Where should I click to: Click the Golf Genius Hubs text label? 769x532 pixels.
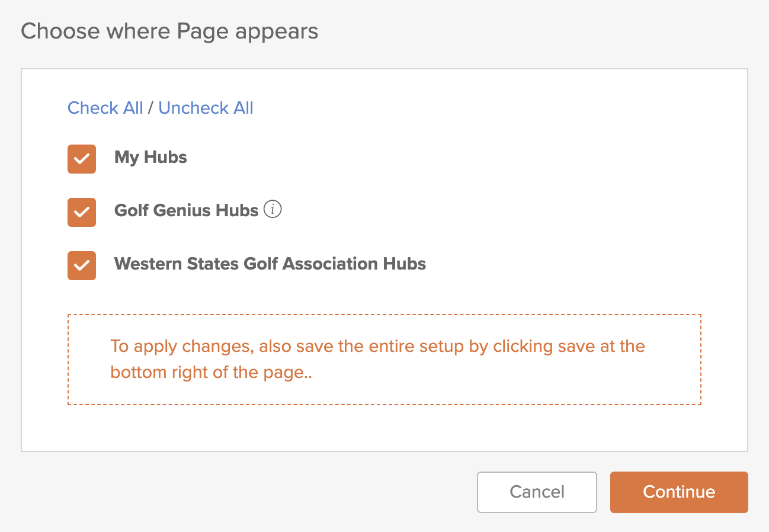(187, 210)
